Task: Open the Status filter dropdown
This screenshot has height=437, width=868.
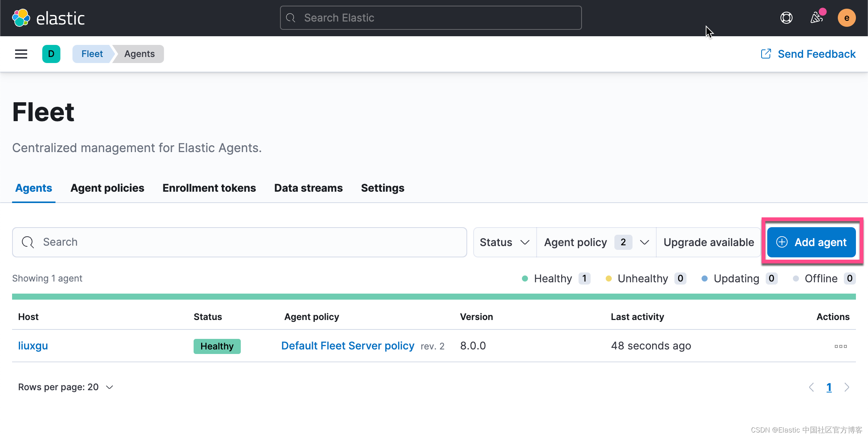Action: click(x=504, y=242)
